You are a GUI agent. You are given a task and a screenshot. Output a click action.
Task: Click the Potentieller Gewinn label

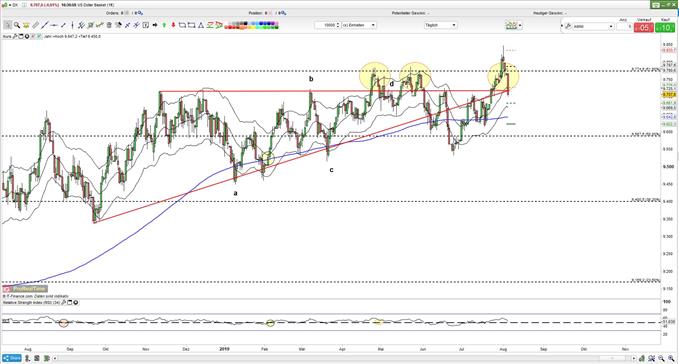408,13
